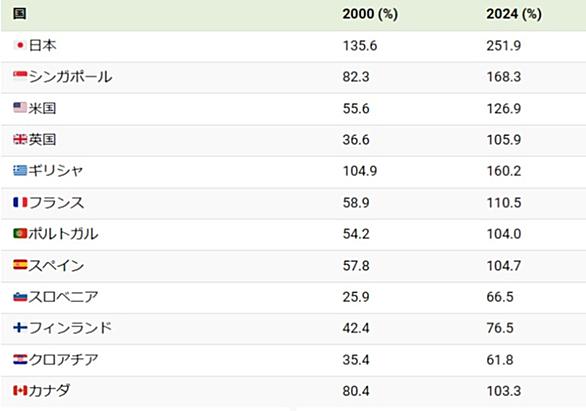Click Japan's 2024 value 251.9
This screenshot has width=586, height=411.
503,46
